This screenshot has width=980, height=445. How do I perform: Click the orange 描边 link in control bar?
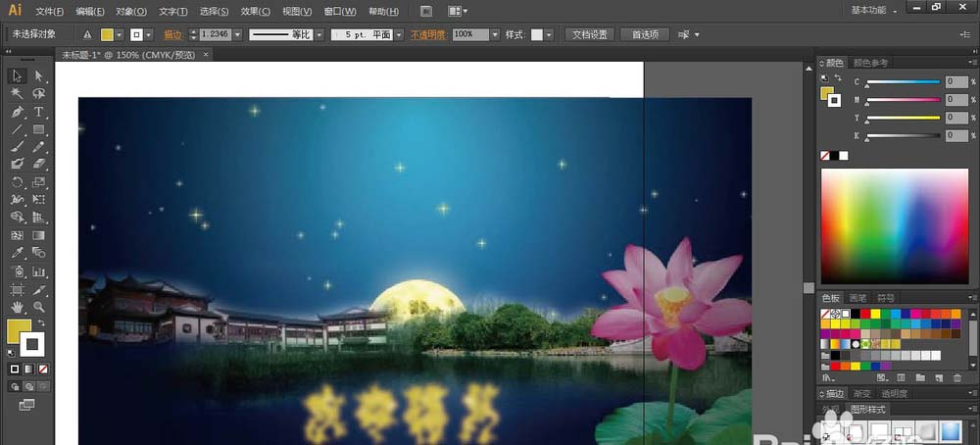[x=173, y=35]
